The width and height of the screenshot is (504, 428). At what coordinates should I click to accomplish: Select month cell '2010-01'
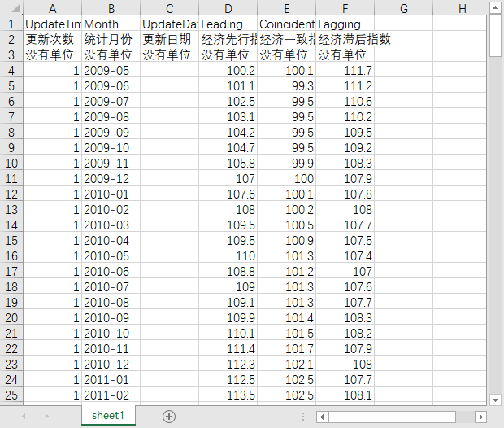click(111, 194)
